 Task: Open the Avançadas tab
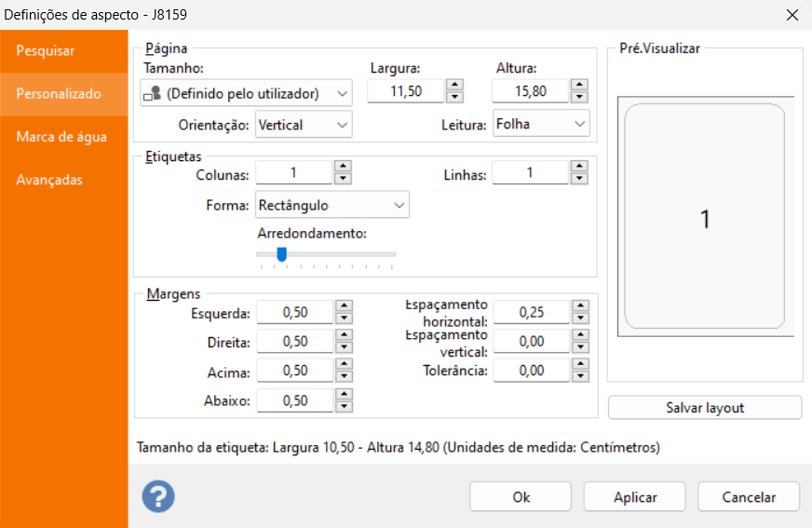(x=63, y=180)
